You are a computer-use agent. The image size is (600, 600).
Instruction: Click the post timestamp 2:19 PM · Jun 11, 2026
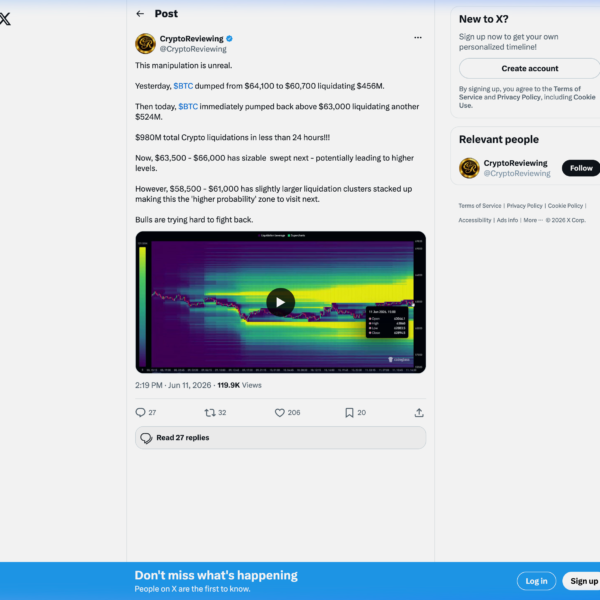click(x=173, y=385)
